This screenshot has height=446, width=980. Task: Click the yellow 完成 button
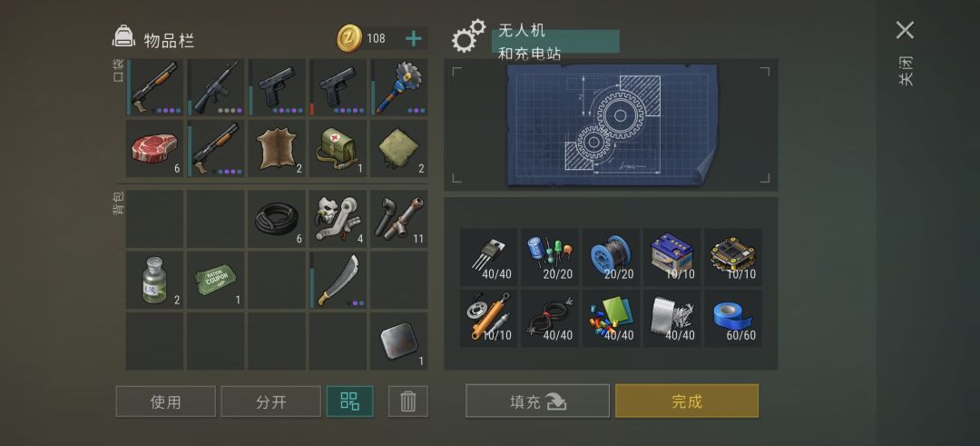coord(687,401)
